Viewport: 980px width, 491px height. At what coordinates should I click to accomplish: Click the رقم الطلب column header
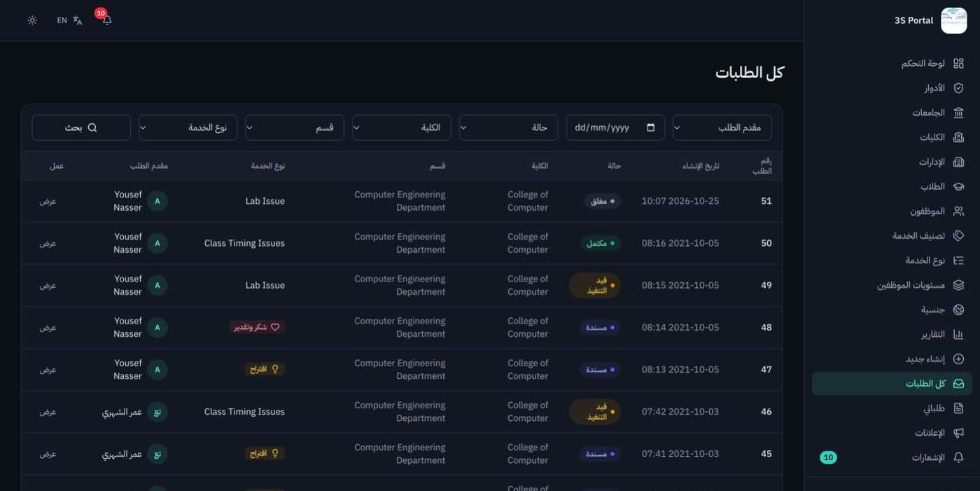click(762, 166)
